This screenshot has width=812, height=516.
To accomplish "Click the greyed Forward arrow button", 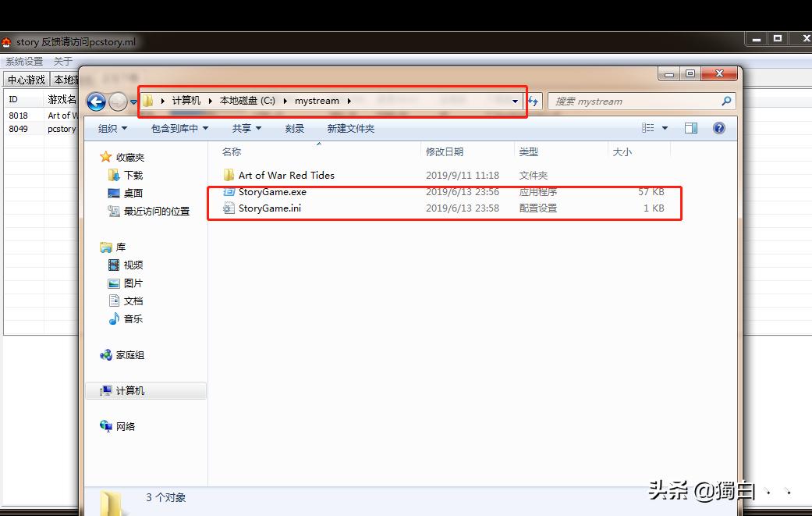I will [118, 101].
